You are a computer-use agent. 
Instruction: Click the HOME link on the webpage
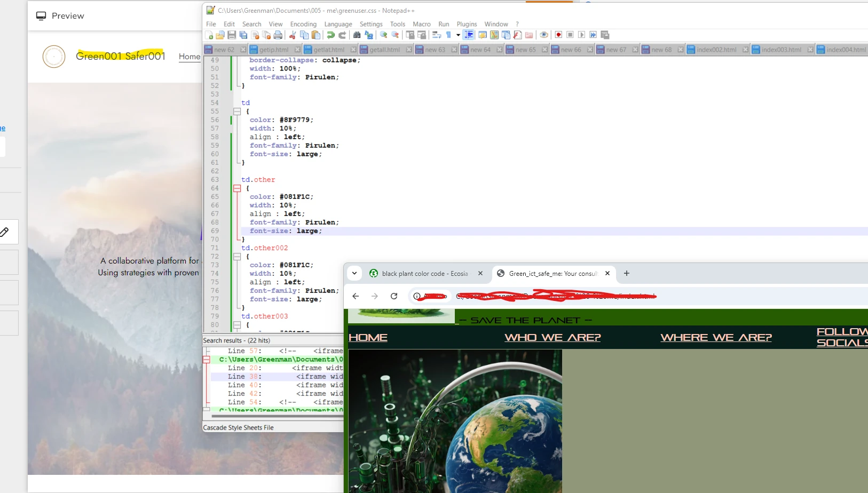tap(368, 338)
